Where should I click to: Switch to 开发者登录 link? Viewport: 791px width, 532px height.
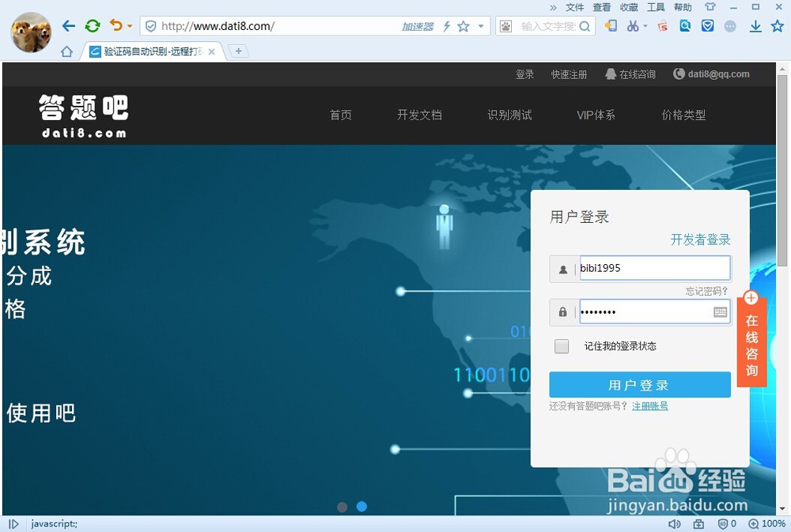pyautogui.click(x=701, y=240)
